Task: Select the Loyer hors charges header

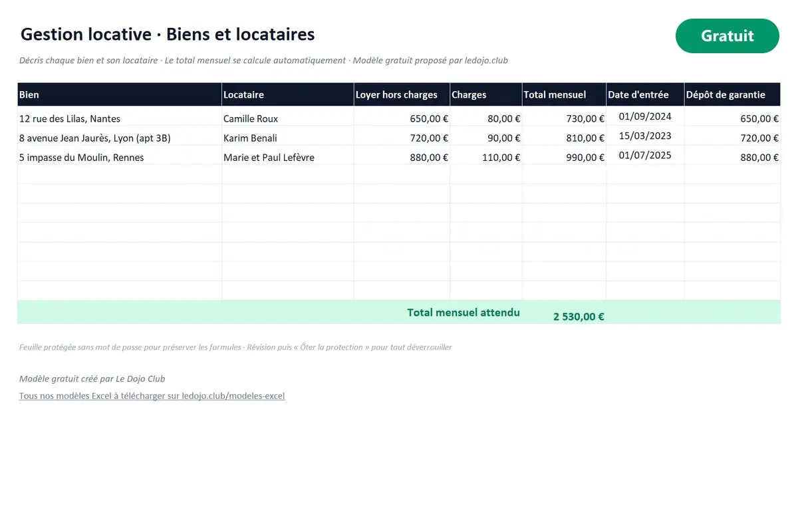Action: click(x=402, y=94)
